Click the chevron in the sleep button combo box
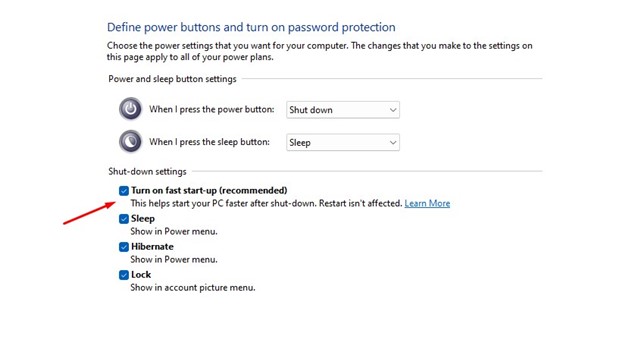Screen dimensions: 640x361 point(393,143)
